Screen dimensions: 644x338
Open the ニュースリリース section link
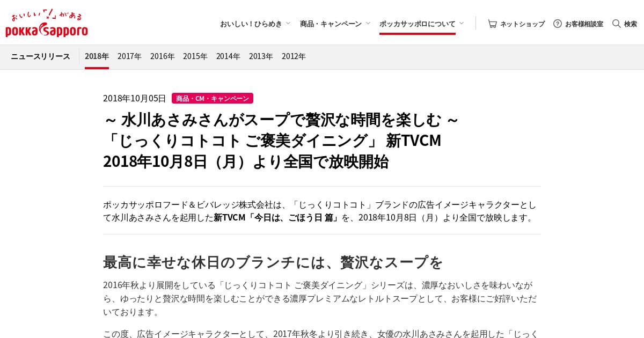coord(40,56)
